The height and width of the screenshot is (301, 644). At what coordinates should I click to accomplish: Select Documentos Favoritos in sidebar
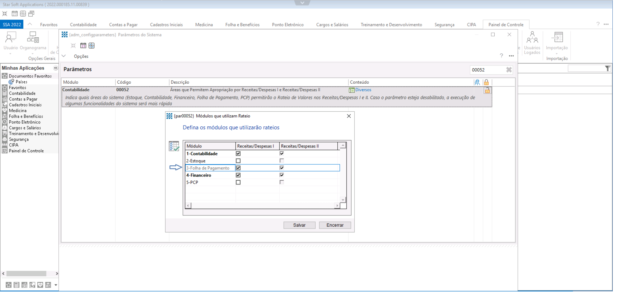tap(30, 76)
